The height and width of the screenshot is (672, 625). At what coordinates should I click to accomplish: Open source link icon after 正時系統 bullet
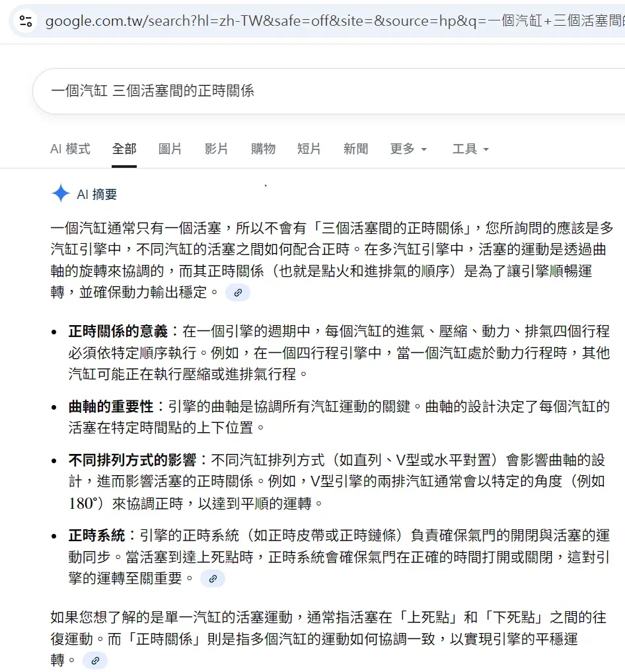pos(213,579)
